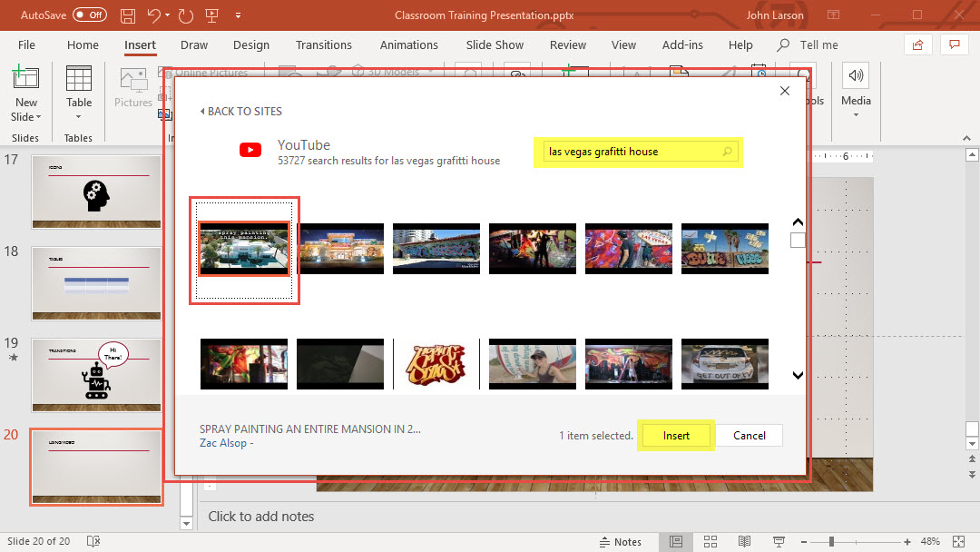Open the Comments speech bubble icon
This screenshot has width=980, height=552.
954,44
